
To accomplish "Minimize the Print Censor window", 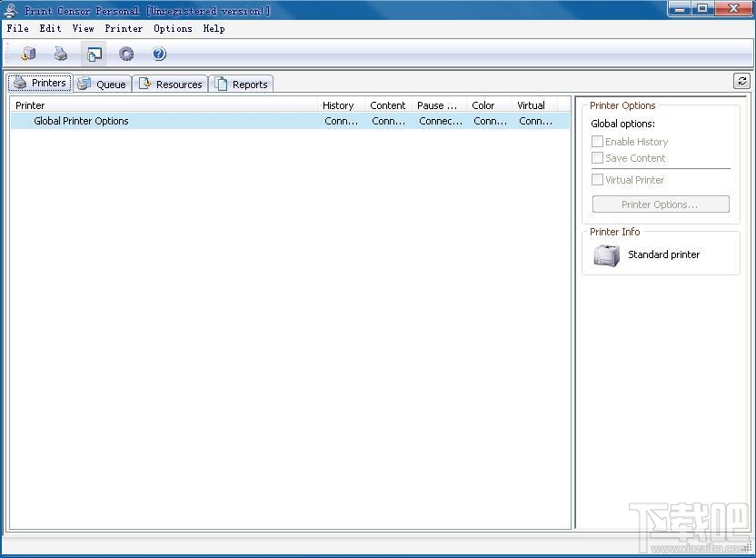I will (680, 9).
